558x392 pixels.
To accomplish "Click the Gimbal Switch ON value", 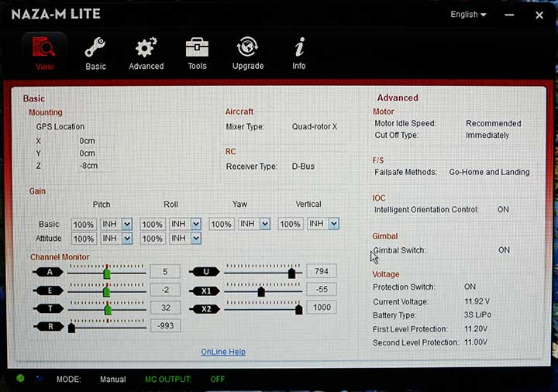I will (504, 250).
